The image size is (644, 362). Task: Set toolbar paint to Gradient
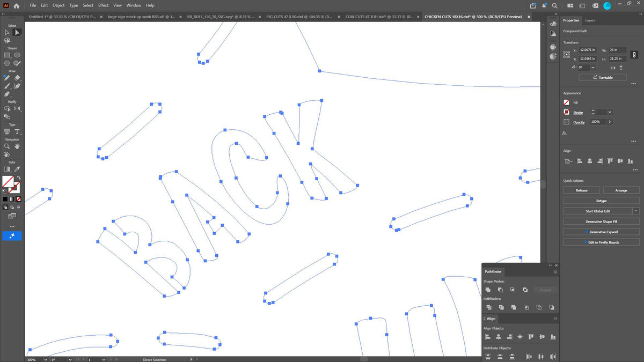tap(12, 199)
